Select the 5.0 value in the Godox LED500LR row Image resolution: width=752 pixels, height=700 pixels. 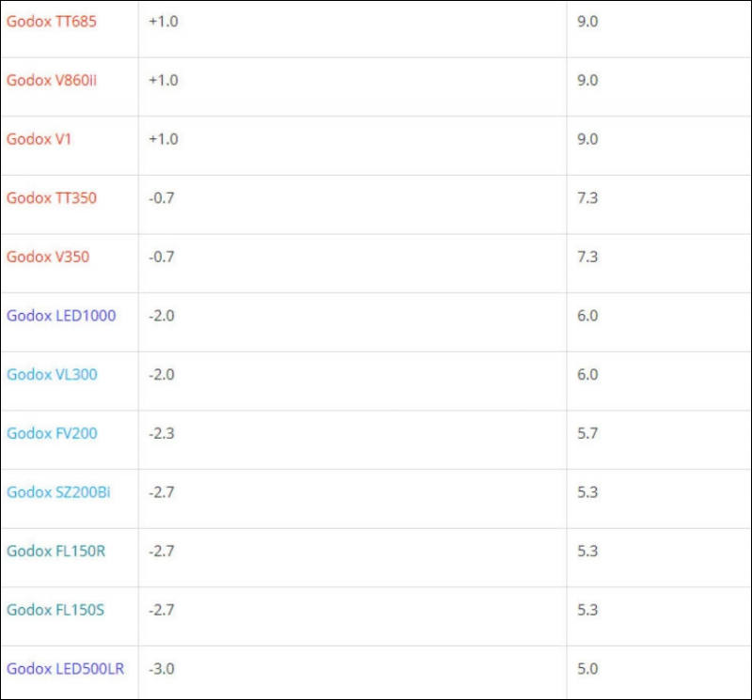587,669
